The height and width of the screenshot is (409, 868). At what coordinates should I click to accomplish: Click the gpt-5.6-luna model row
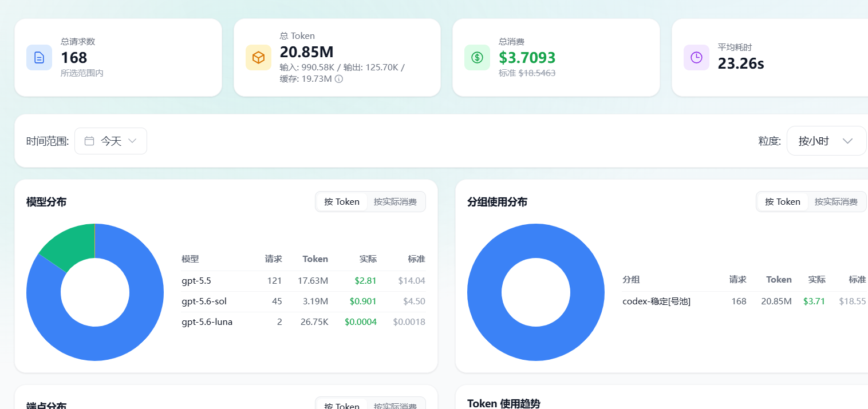tap(303, 322)
